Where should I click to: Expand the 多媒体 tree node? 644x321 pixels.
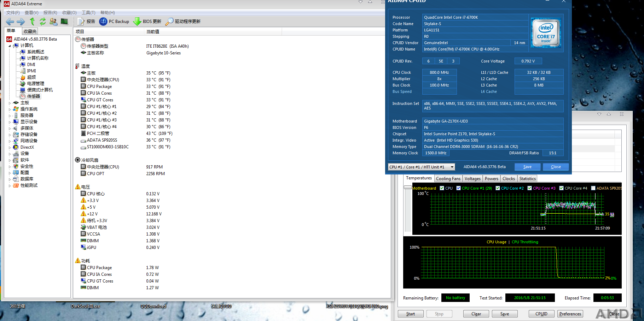coord(10,129)
